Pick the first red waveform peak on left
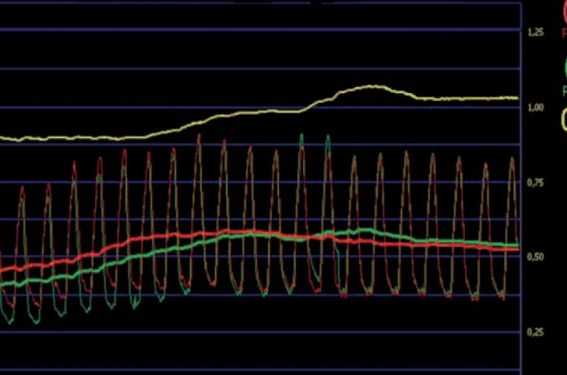The height and width of the screenshot is (375, 567). point(22,188)
